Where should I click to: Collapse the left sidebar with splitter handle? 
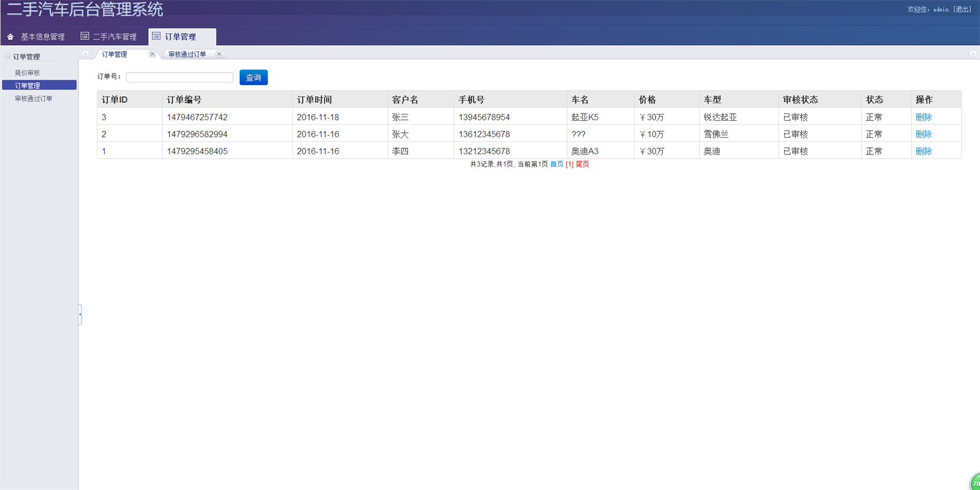pos(80,314)
